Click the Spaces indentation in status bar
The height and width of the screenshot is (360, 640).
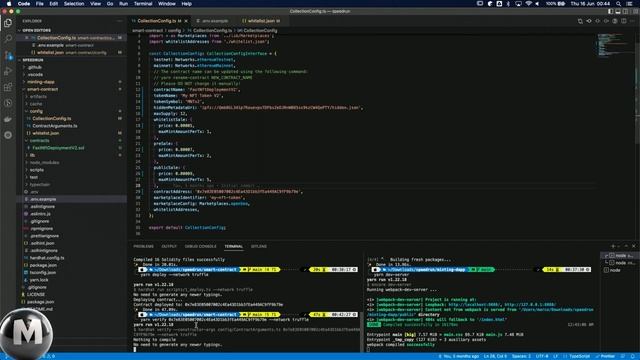(521, 356)
